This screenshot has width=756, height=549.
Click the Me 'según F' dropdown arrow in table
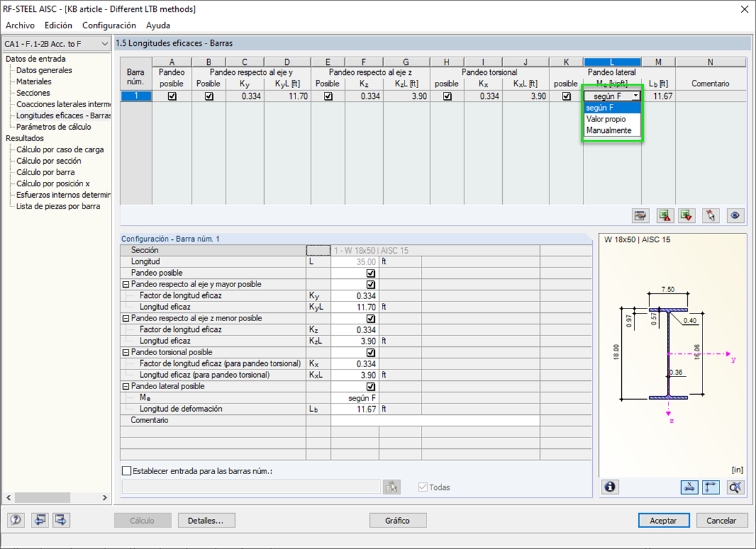click(636, 96)
